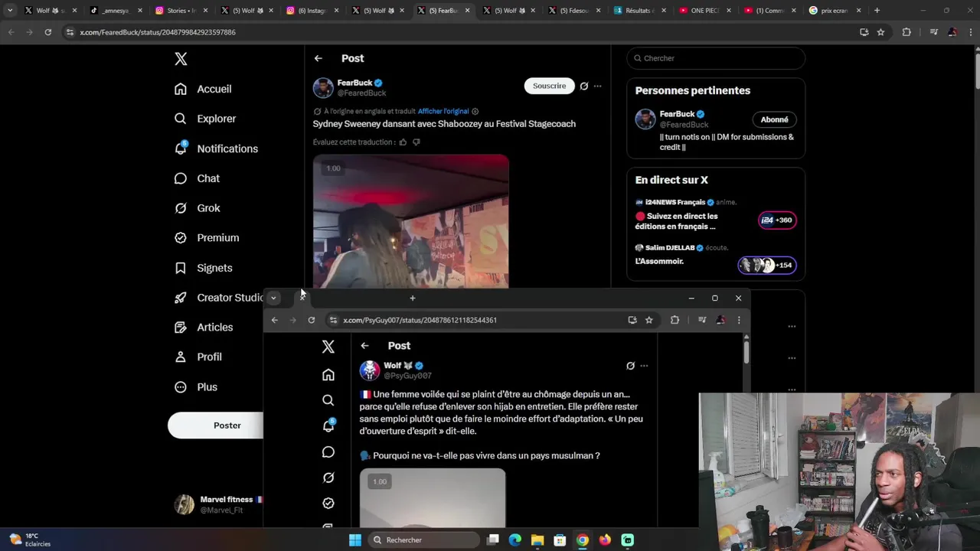Image resolution: width=980 pixels, height=551 pixels.
Task: Reload page in small Chrome window
Action: [x=312, y=320]
